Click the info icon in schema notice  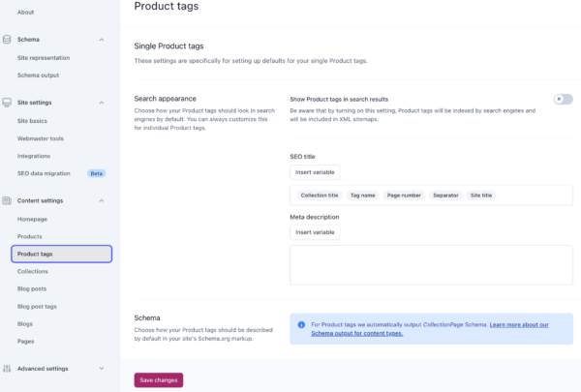pyautogui.click(x=301, y=324)
